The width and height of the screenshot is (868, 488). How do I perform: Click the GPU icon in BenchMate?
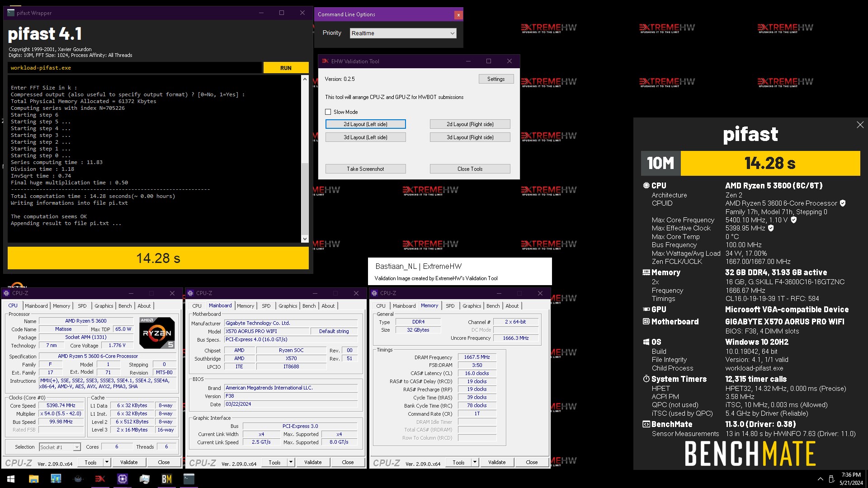pyautogui.click(x=646, y=310)
